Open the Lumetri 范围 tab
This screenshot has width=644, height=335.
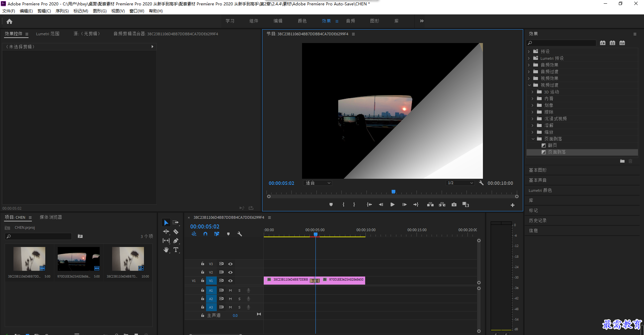(48, 34)
